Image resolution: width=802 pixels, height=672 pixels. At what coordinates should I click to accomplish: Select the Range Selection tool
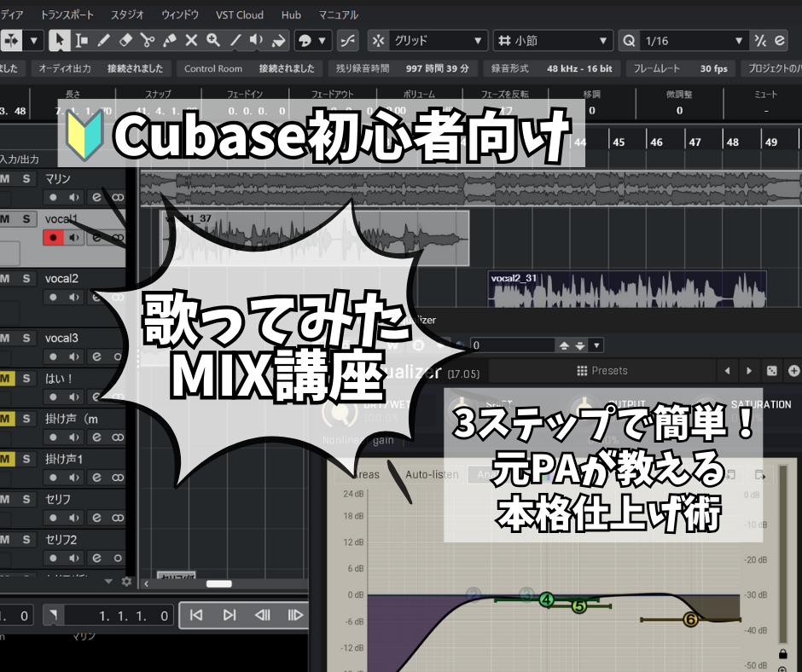point(81,40)
